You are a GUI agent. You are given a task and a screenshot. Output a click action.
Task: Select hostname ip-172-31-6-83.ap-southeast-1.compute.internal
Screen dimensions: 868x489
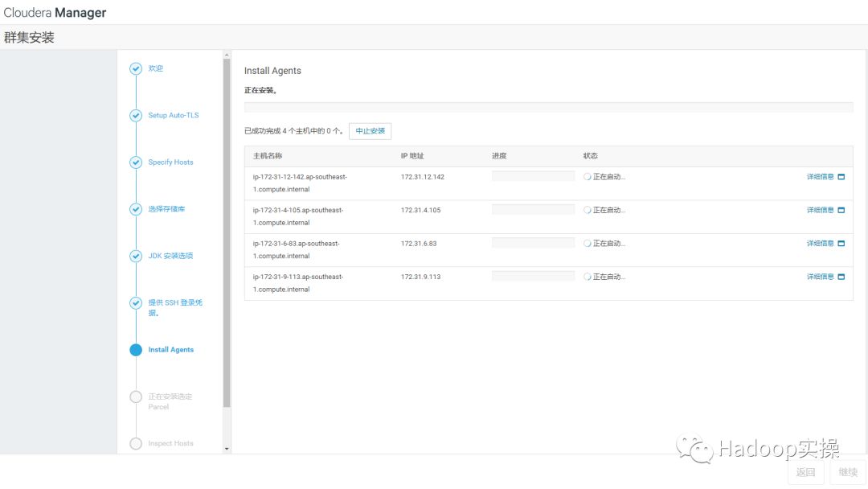[x=296, y=250]
